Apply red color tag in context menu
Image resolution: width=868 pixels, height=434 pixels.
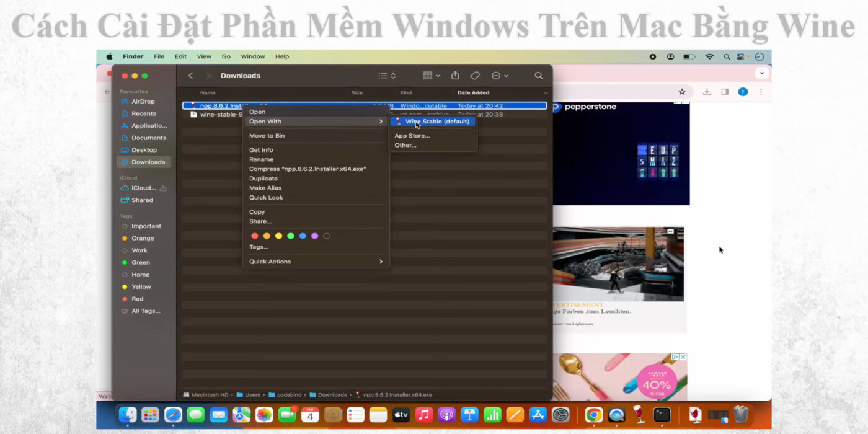coord(254,236)
